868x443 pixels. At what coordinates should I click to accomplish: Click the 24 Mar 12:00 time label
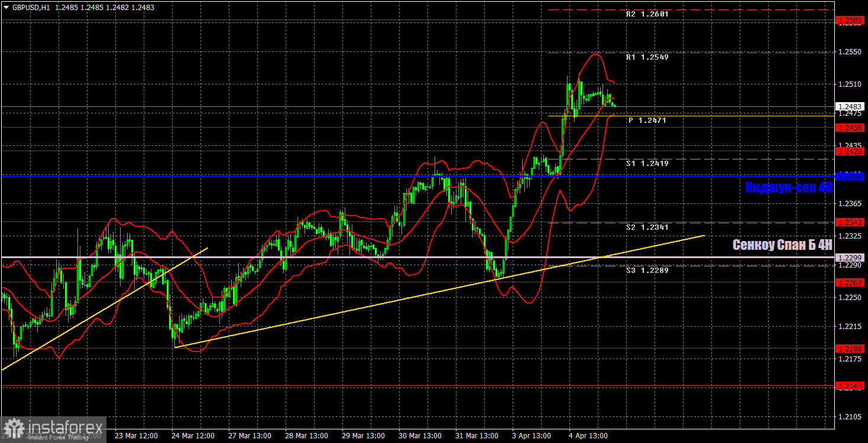click(x=193, y=436)
